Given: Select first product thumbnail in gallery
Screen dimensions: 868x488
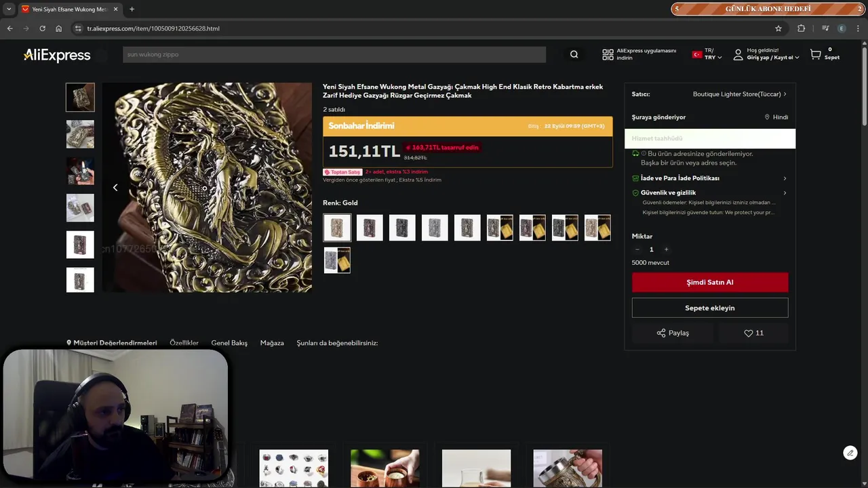Looking at the screenshot, I should click(80, 98).
